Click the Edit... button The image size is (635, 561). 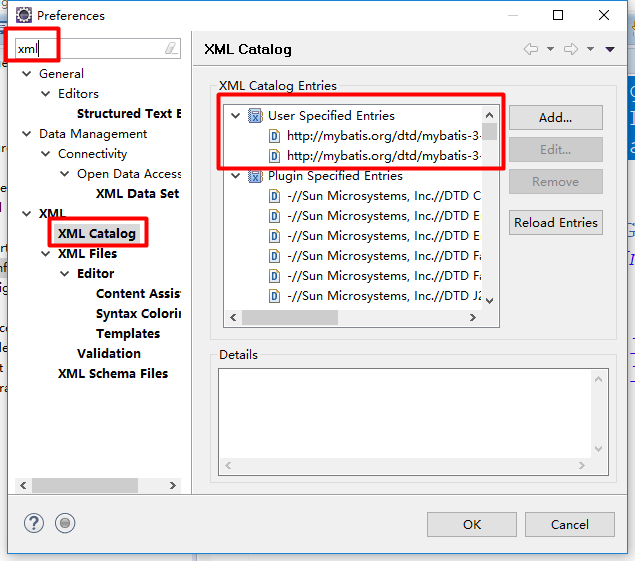click(556, 150)
